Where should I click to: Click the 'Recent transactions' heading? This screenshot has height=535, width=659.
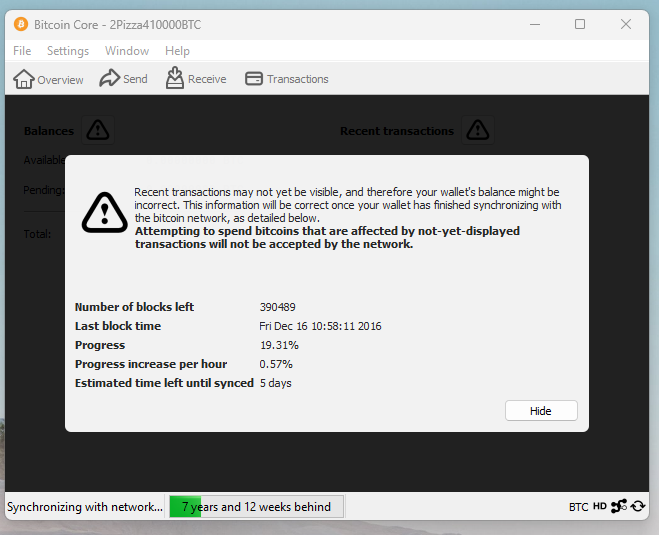(x=397, y=131)
